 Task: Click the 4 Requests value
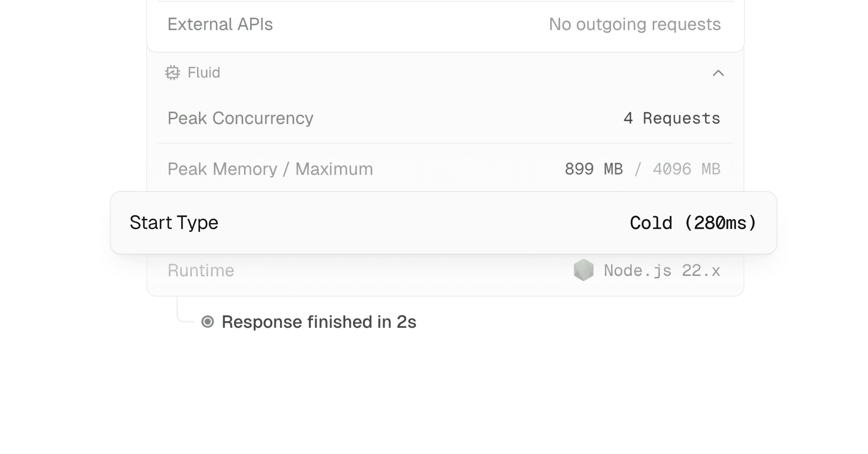pyautogui.click(x=671, y=118)
